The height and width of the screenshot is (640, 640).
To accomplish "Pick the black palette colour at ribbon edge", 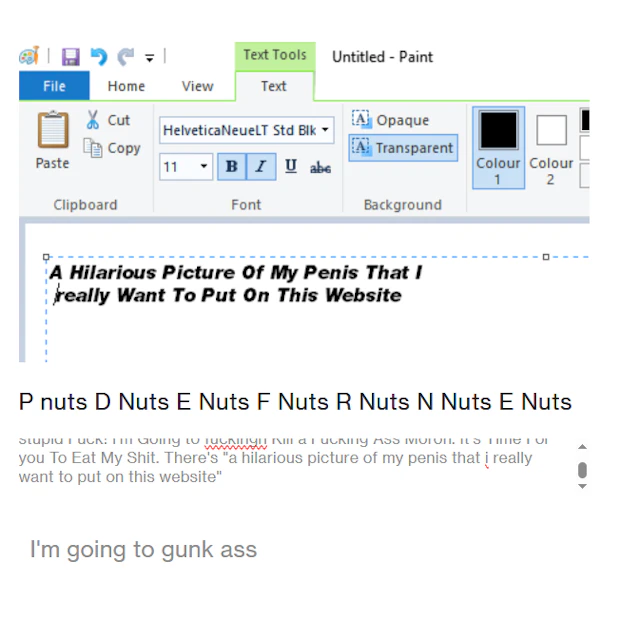I will coord(585,120).
